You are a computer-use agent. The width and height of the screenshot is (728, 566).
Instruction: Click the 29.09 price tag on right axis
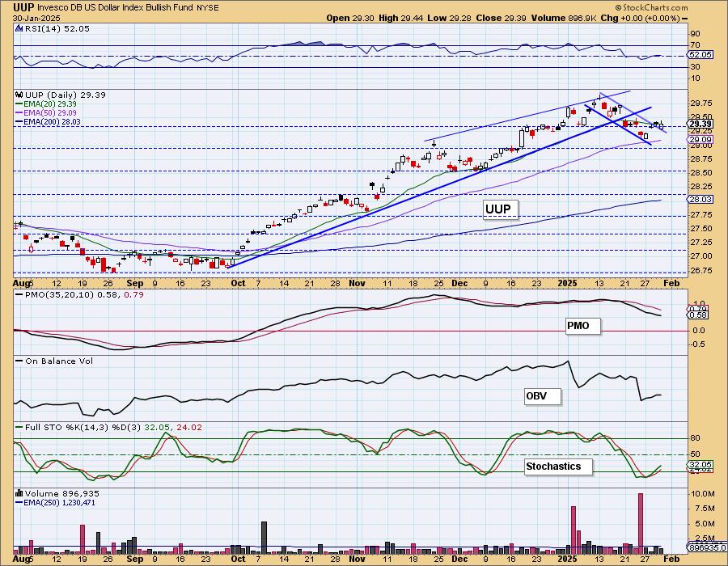click(700, 140)
